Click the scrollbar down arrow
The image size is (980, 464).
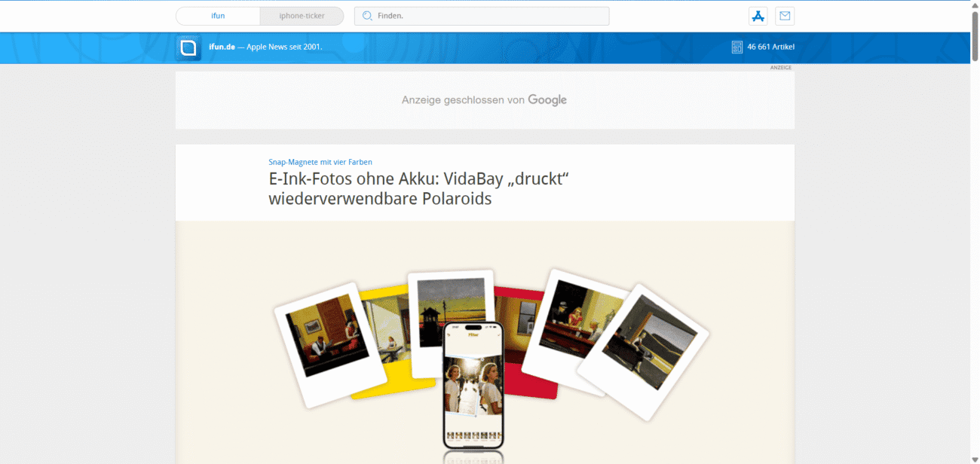tap(975, 459)
